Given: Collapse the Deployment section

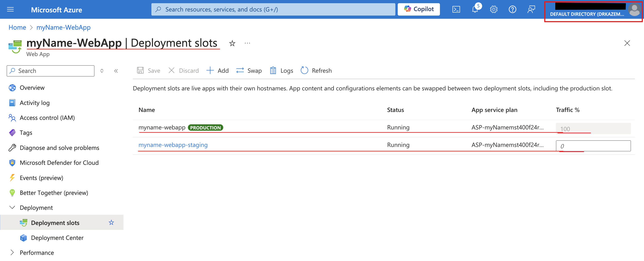Looking at the screenshot, I should pyautogui.click(x=12, y=207).
